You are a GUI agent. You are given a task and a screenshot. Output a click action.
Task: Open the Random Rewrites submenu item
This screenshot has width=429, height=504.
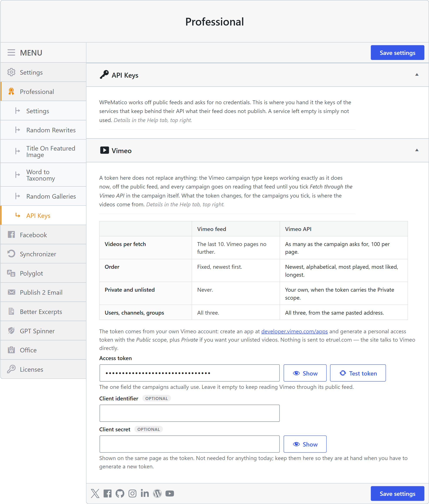[x=43, y=130]
